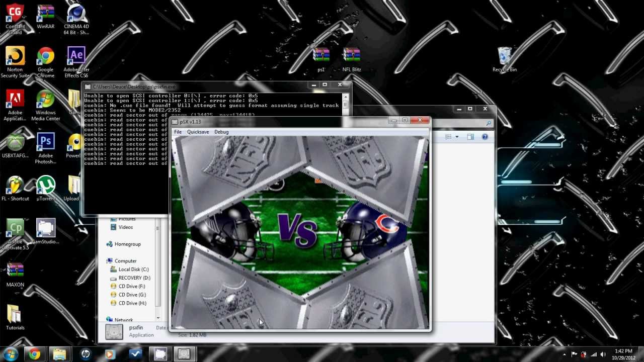Viewport: 644px width, 362px height.
Task: Open Local Disk (C:) in sidebar
Action: pyautogui.click(x=133, y=269)
